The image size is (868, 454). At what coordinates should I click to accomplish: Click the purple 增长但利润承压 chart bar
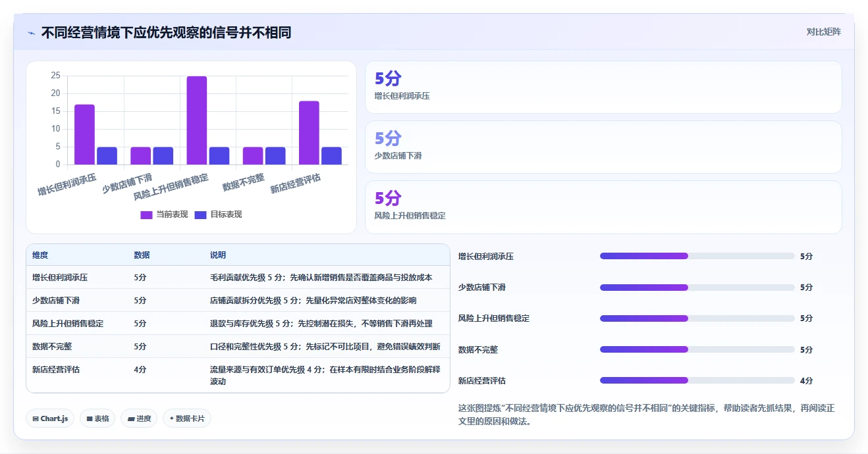(84, 134)
